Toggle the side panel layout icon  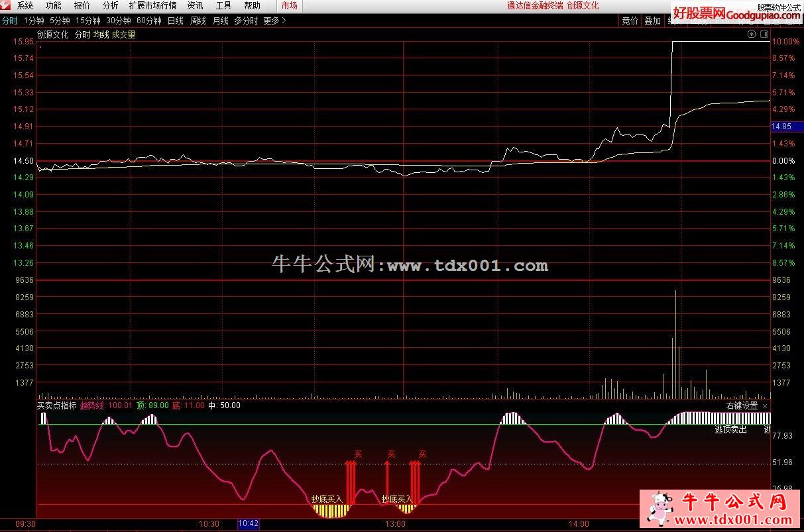(x=764, y=34)
